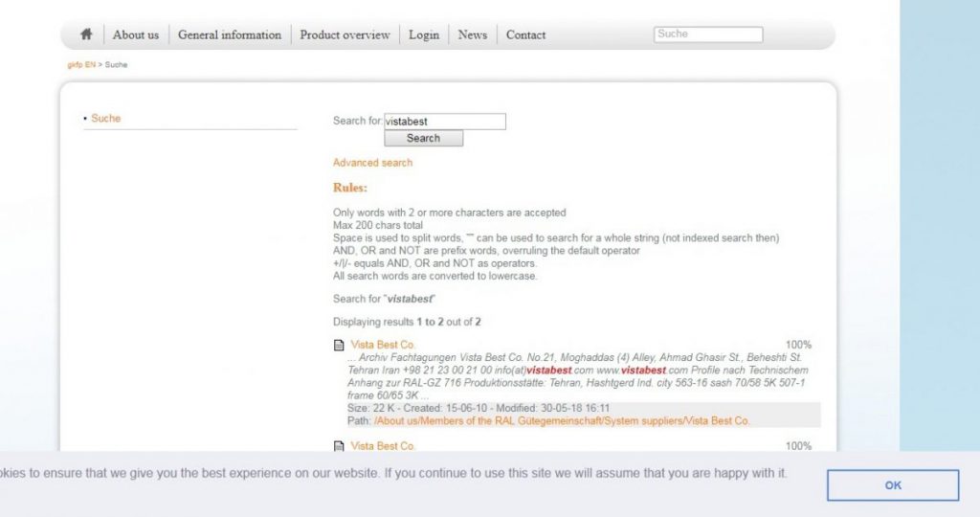Click the document icon of the second result
980x517 pixels.
click(338, 446)
